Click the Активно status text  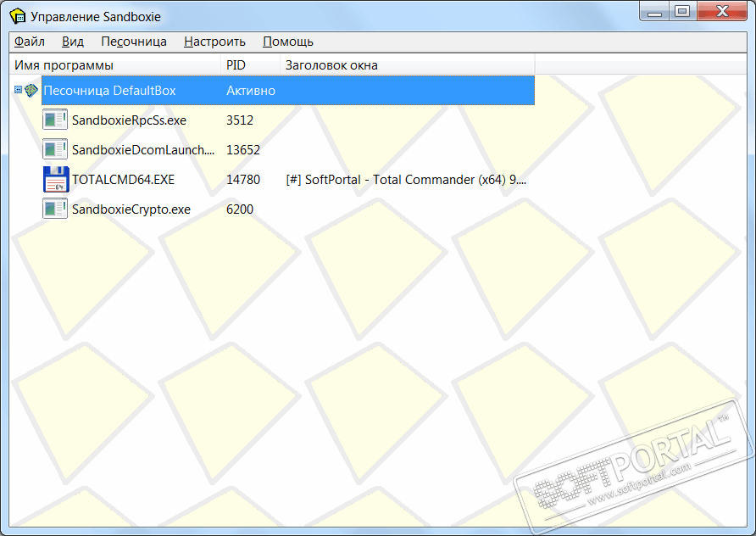(251, 91)
